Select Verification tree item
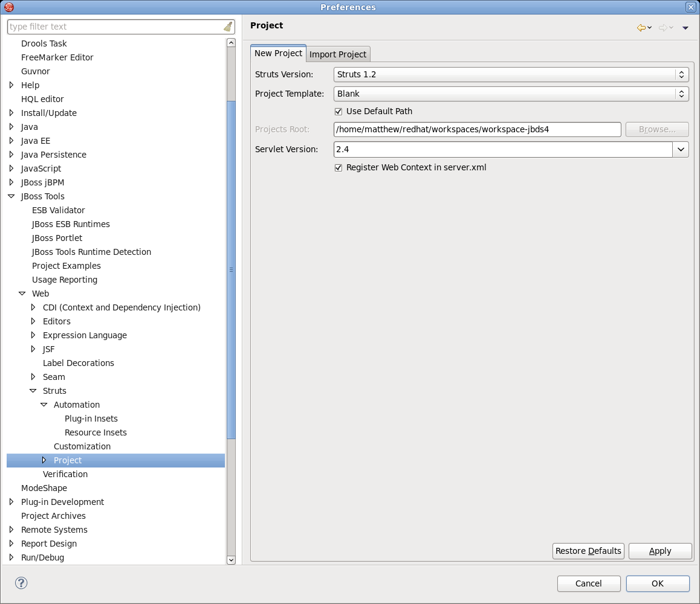Viewport: 700px width, 604px height. pyautogui.click(x=65, y=474)
